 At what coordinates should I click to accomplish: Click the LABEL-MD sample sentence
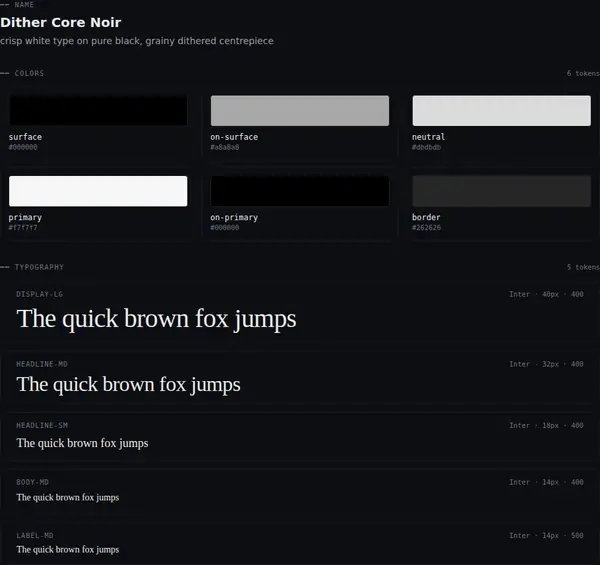coord(68,550)
